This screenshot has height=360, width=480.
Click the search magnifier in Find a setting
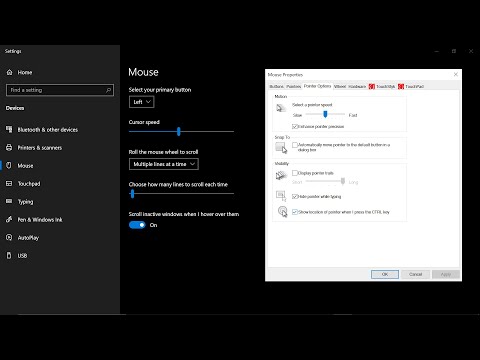point(108,90)
